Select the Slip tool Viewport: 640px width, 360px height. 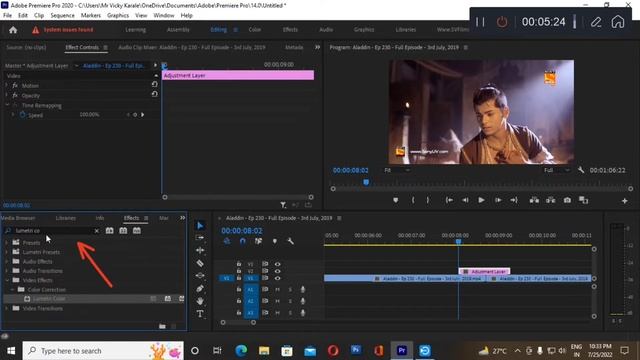[200, 276]
